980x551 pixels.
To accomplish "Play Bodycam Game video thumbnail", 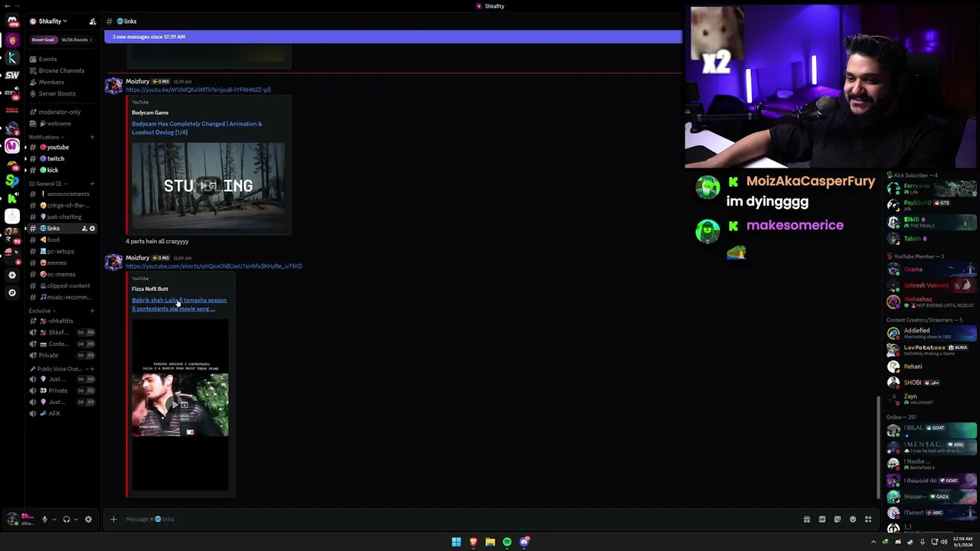I will (x=208, y=185).
